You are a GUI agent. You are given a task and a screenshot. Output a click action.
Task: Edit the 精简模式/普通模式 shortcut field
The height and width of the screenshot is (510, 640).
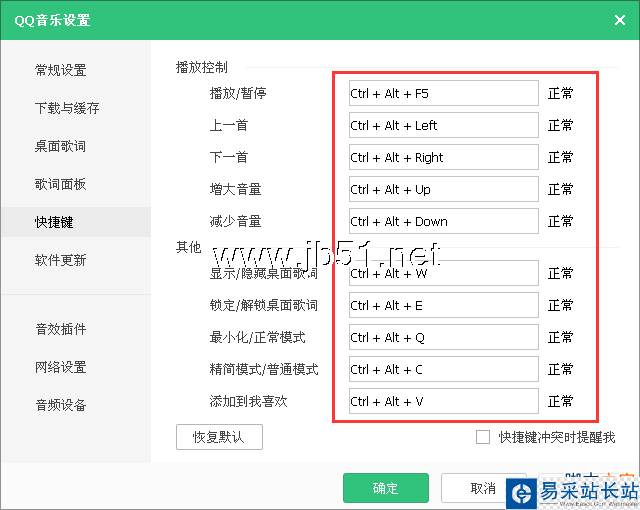444,369
